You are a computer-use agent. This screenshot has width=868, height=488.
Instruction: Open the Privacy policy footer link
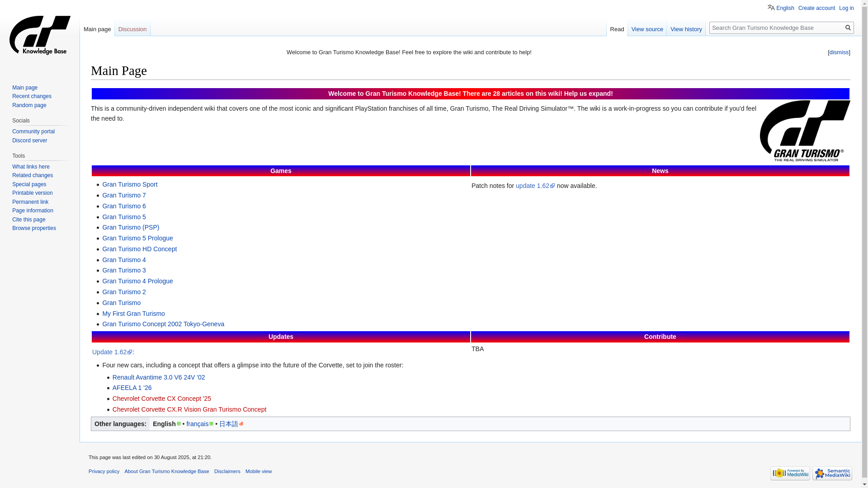[104, 471]
